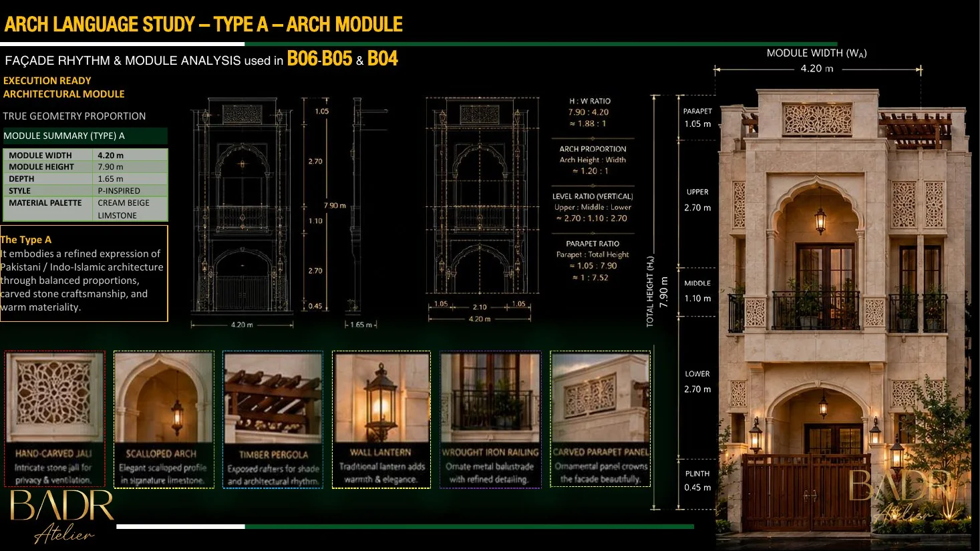
Task: Open the Hand-Carved Jali thumbnail
Action: click(x=55, y=419)
